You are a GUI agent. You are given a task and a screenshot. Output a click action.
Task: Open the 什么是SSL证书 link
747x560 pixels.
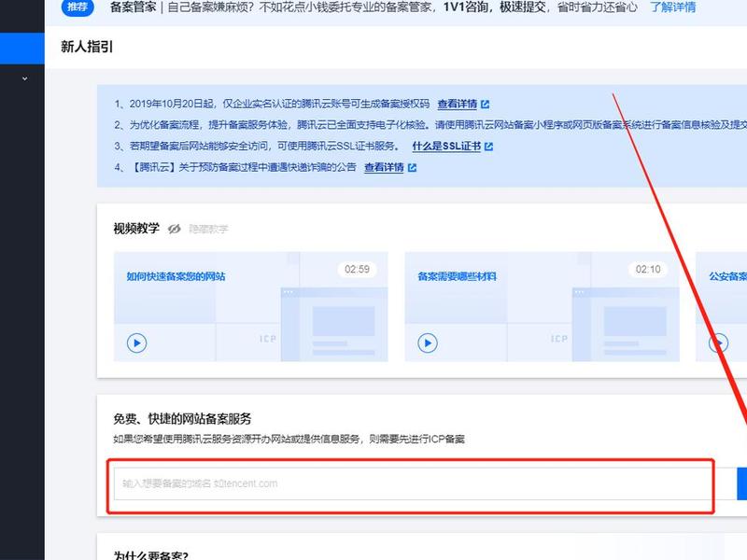tap(446, 147)
